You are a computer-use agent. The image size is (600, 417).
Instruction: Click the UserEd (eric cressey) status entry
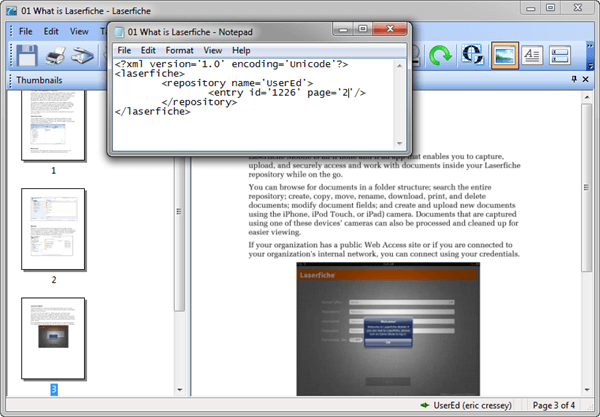[x=472, y=406]
